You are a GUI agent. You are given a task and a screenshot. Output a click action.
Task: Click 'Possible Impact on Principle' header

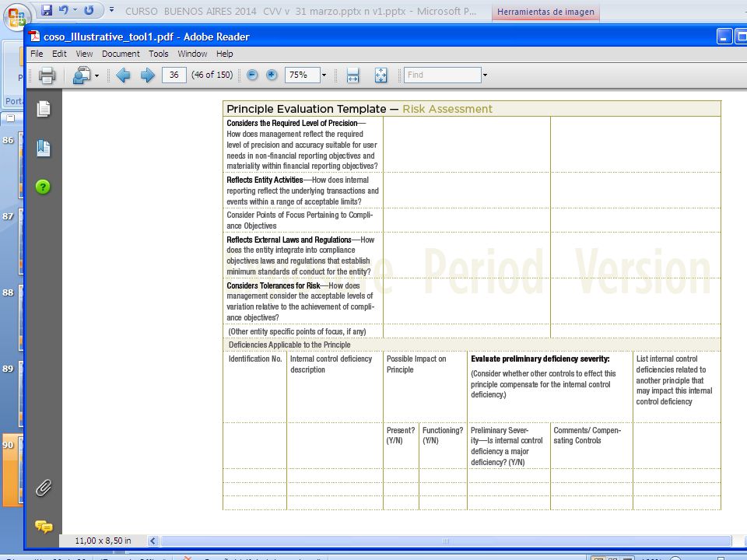416,364
